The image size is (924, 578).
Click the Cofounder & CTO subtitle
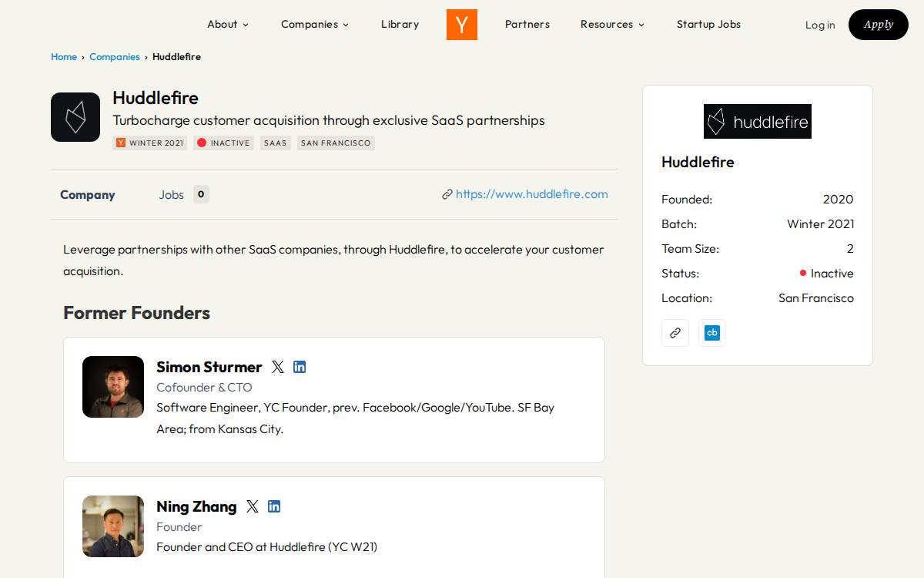tap(204, 388)
